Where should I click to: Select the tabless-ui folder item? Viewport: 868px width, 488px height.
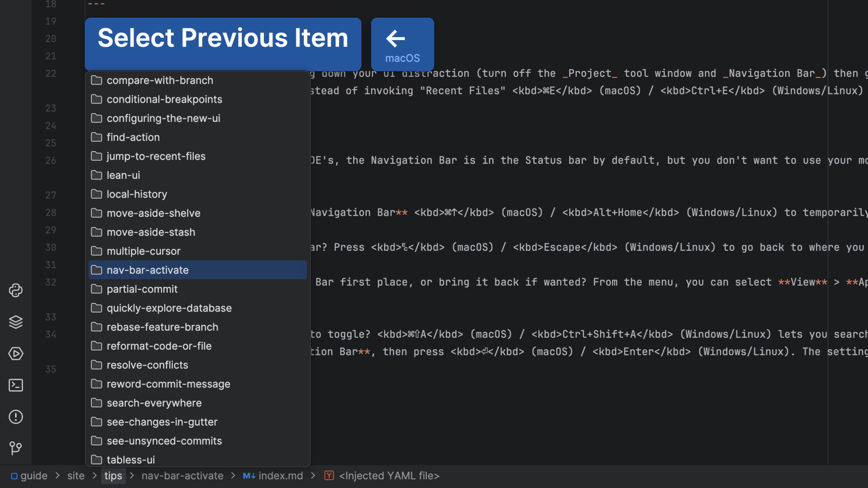(x=131, y=460)
